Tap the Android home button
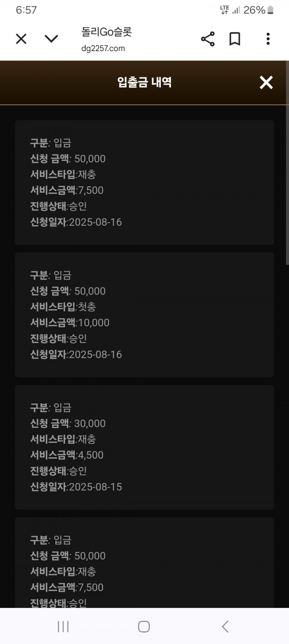Viewport: 289px width, 644px height. [144, 626]
